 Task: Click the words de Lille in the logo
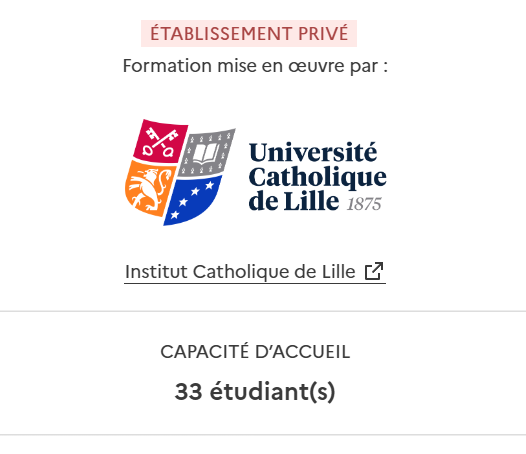pyautogui.click(x=294, y=201)
